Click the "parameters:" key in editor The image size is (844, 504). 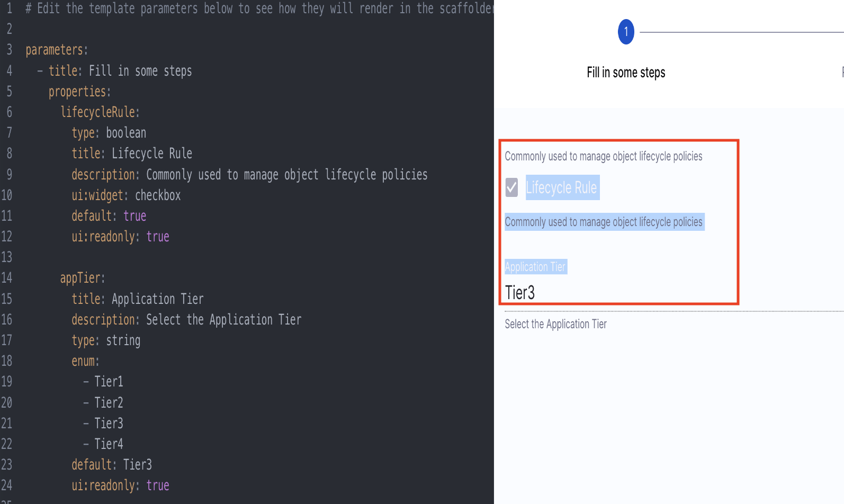coord(57,50)
